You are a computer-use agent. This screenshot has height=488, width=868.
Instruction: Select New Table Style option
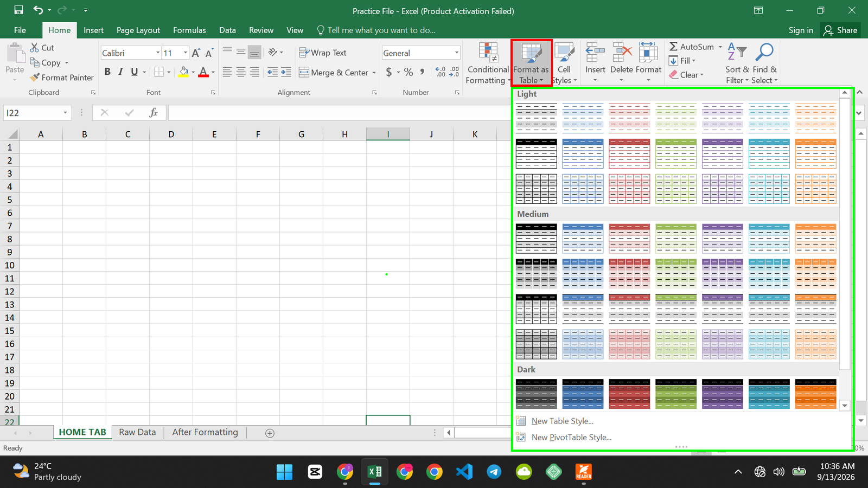point(562,421)
